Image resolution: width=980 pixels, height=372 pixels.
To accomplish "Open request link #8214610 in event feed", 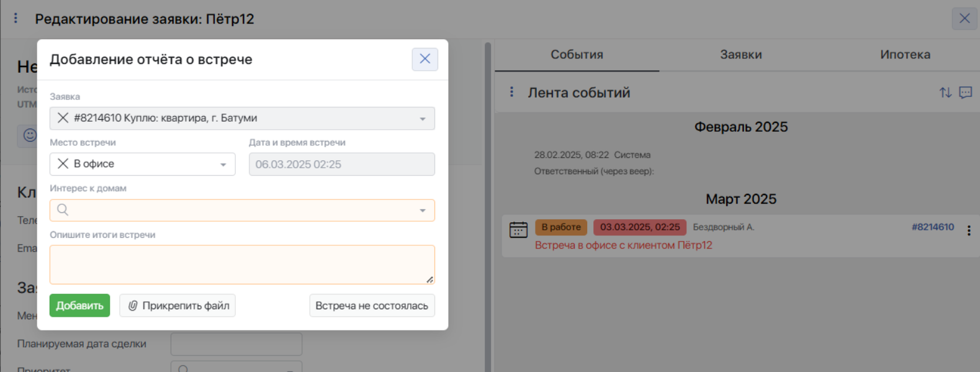I will 932,227.
